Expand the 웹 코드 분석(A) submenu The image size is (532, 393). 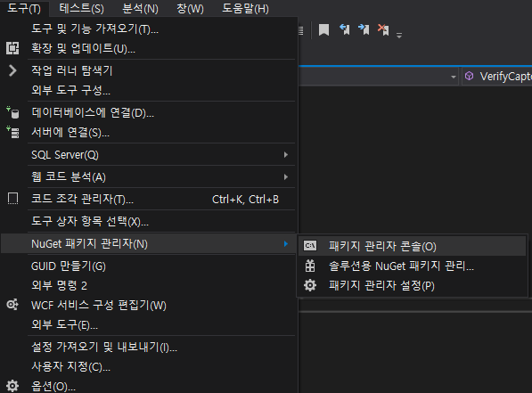point(150,176)
